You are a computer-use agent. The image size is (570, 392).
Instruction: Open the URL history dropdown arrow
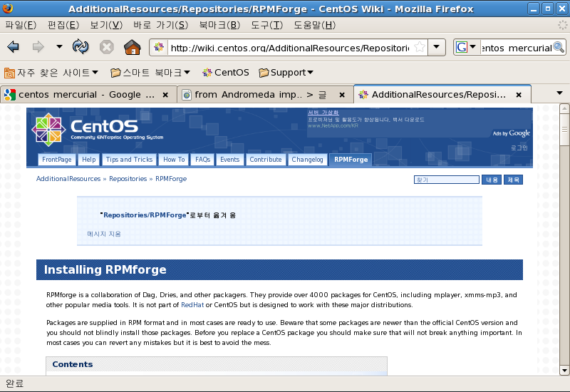click(437, 47)
